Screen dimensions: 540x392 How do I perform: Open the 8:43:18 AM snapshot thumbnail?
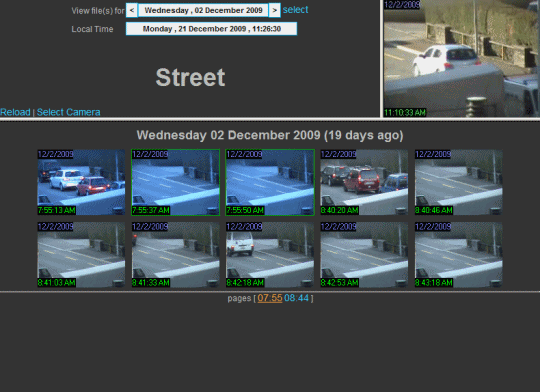click(459, 255)
